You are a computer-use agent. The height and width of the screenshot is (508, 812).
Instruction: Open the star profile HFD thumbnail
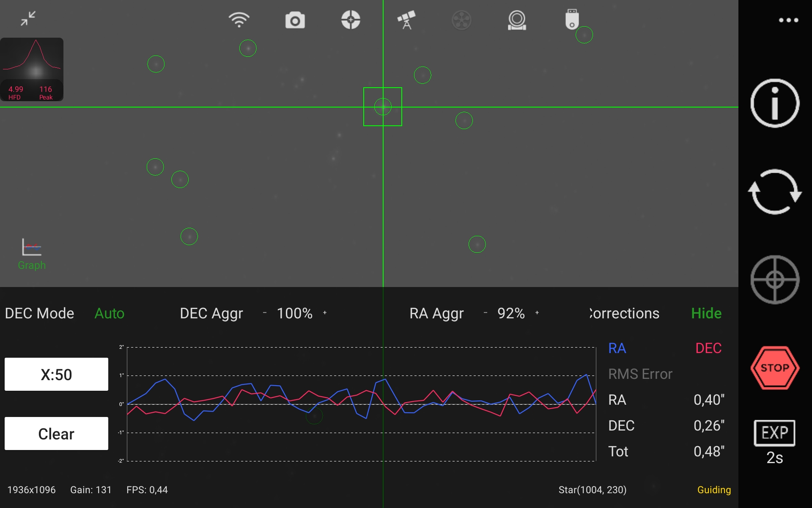tap(32, 69)
